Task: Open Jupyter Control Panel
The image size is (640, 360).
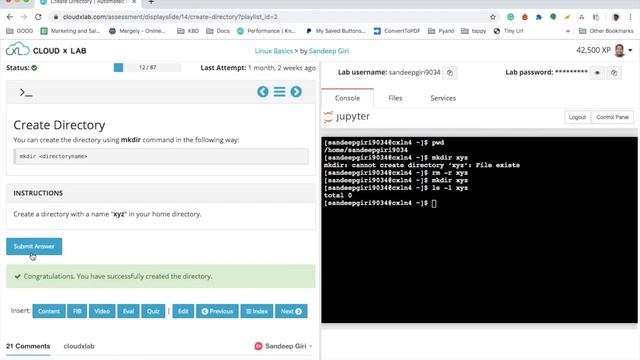Action: coord(612,117)
